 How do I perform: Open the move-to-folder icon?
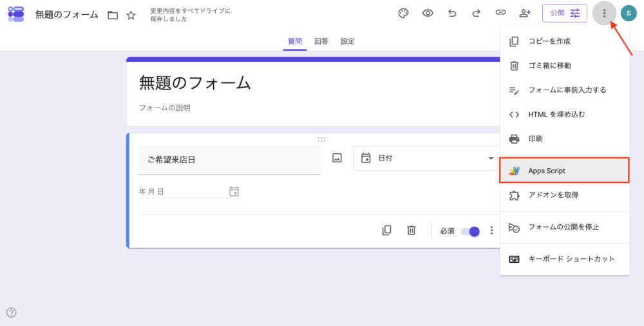(x=113, y=15)
